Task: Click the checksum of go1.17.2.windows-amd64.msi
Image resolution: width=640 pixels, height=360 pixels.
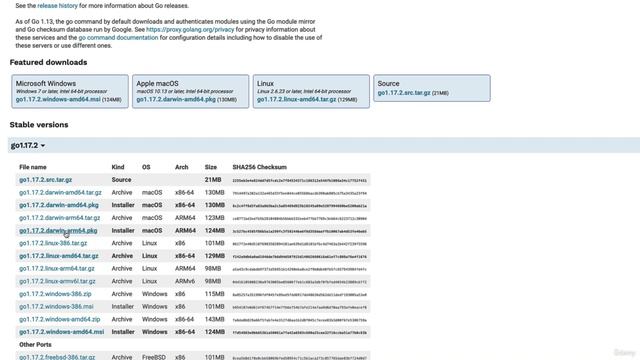Action: [x=300, y=332]
